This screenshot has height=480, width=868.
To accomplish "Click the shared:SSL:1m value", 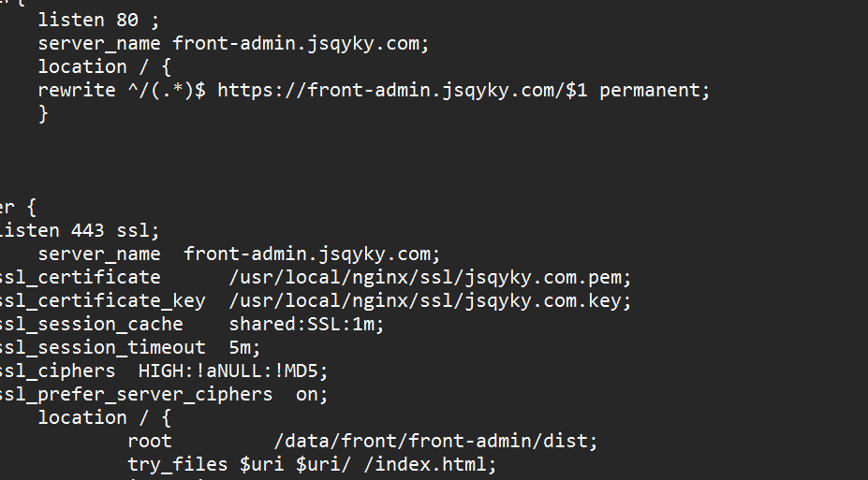I will (x=306, y=324).
